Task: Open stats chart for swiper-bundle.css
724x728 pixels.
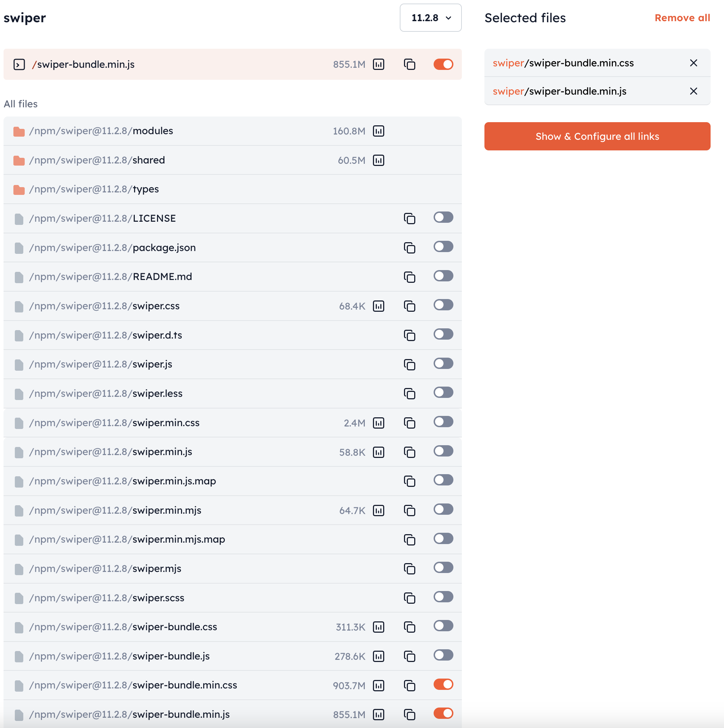Action: pos(378,627)
